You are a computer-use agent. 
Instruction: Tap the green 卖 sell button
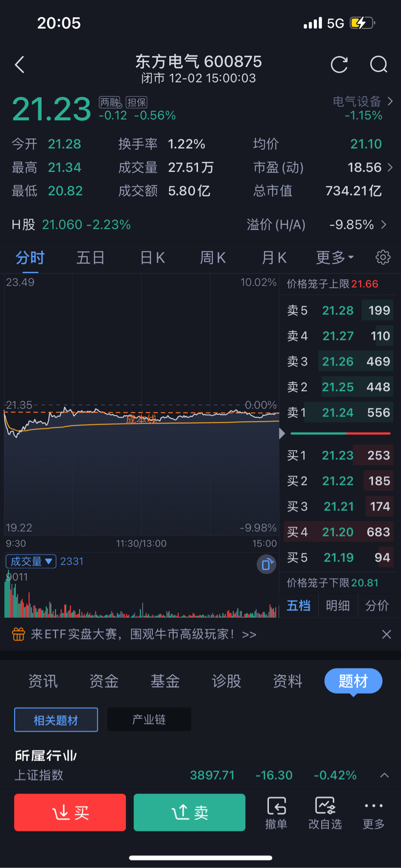[x=190, y=812]
